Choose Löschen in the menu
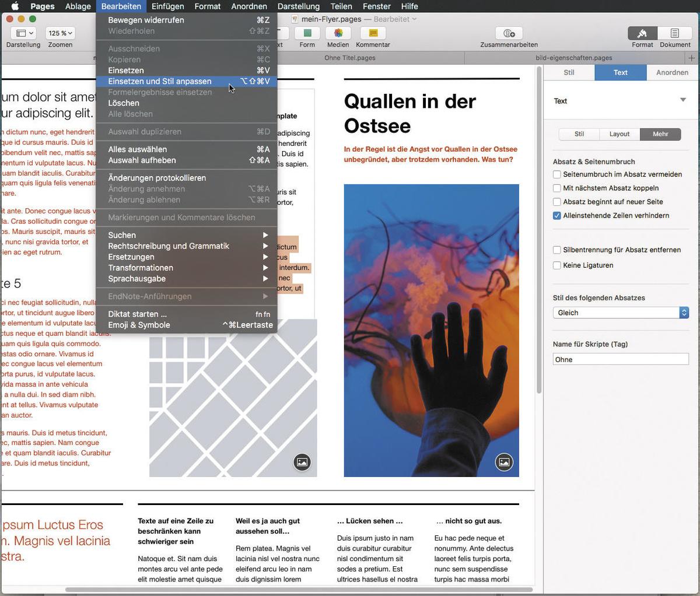This screenshot has width=700, height=596. tap(187, 103)
